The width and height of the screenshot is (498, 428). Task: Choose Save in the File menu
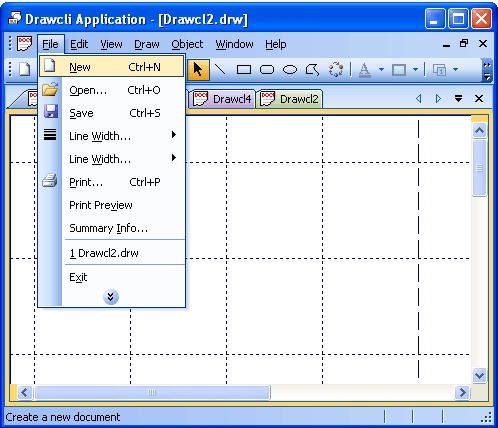pyautogui.click(x=111, y=113)
